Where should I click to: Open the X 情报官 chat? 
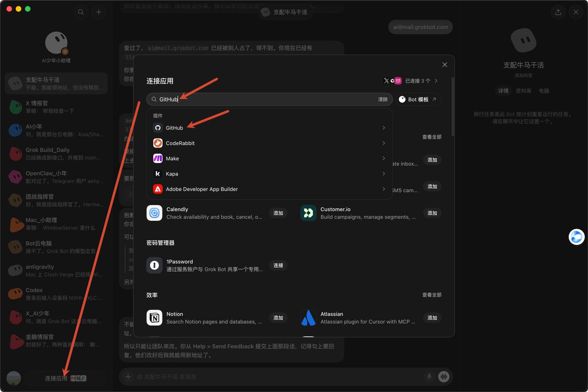pyautogui.click(x=56, y=107)
